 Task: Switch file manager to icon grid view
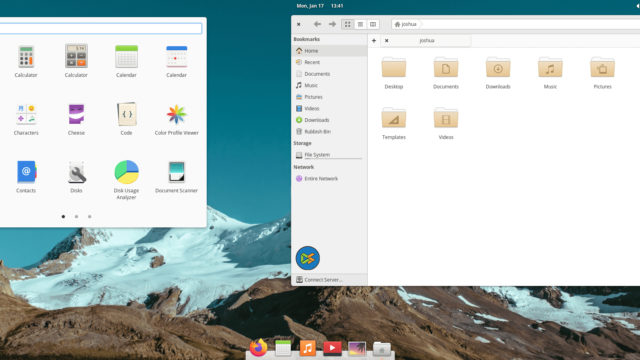coord(347,24)
